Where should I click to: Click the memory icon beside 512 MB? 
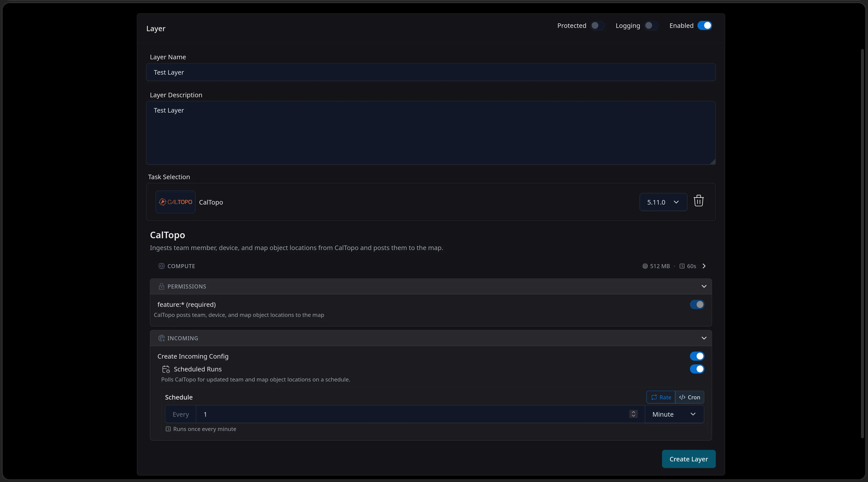[645, 266]
